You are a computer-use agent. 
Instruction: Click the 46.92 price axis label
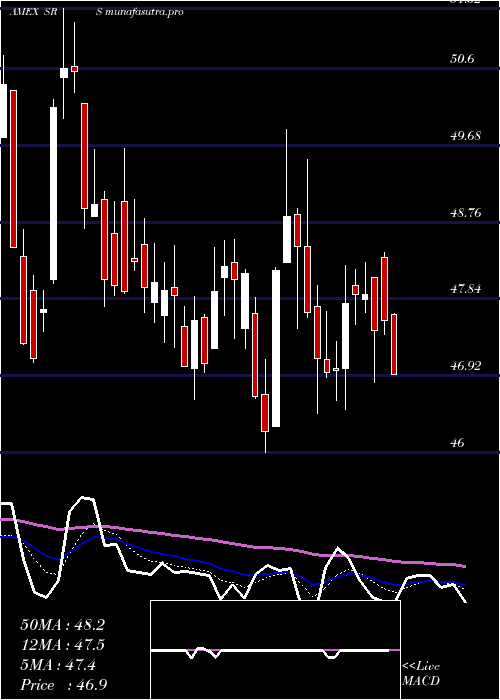[x=466, y=366]
